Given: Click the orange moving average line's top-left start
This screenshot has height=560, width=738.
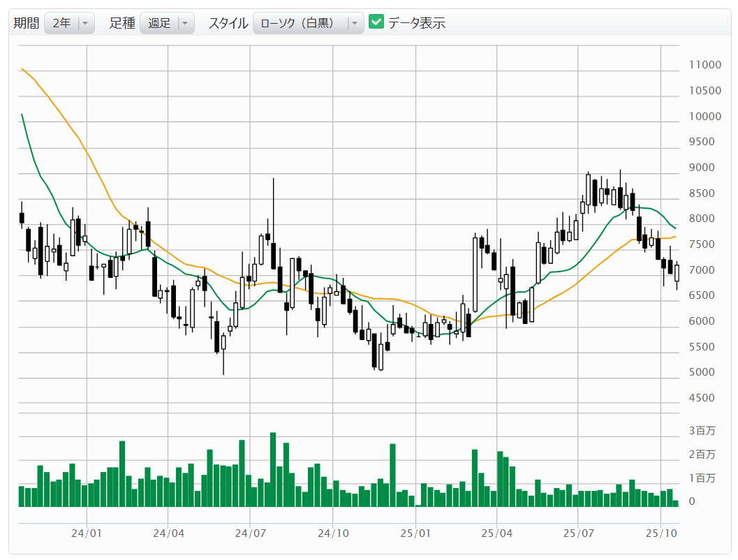Looking at the screenshot, I should pos(23,69).
